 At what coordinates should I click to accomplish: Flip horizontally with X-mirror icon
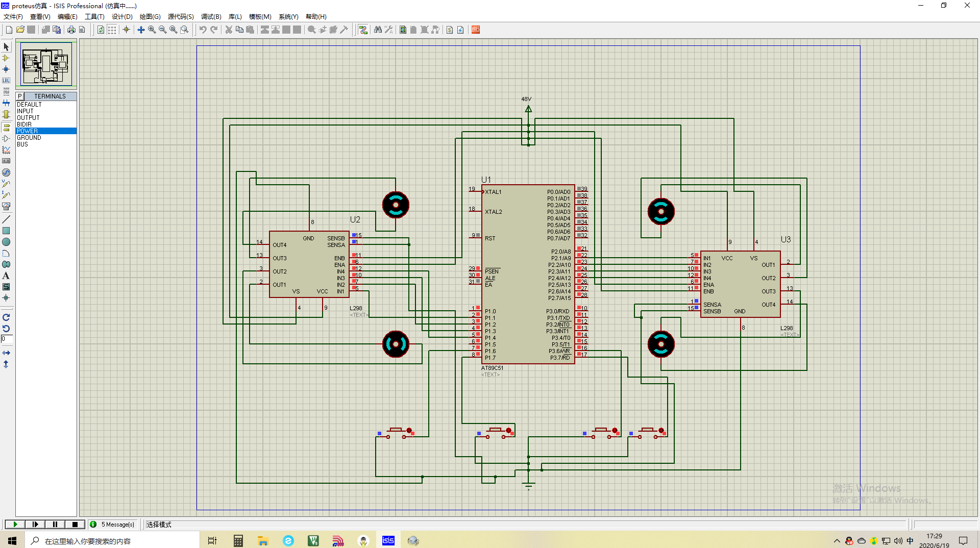pos(6,353)
